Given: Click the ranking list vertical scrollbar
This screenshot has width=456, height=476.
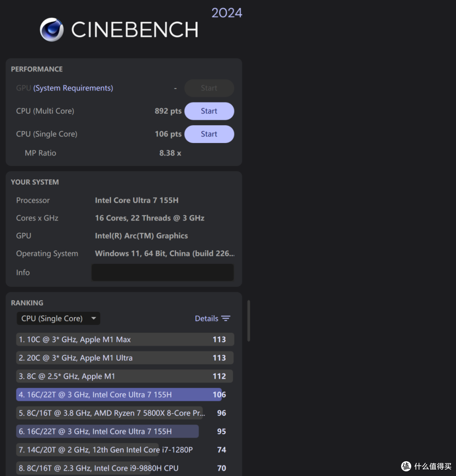Looking at the screenshot, I should [x=249, y=321].
